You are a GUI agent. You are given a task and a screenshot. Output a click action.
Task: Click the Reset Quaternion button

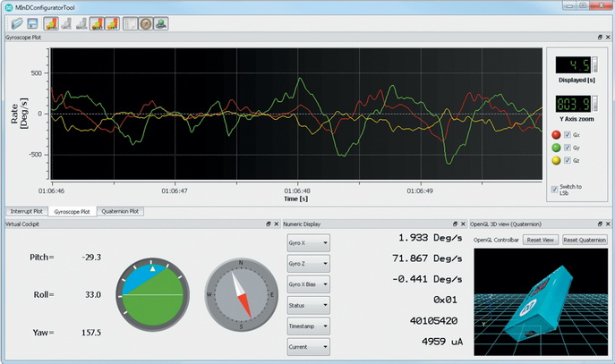pyautogui.click(x=585, y=240)
